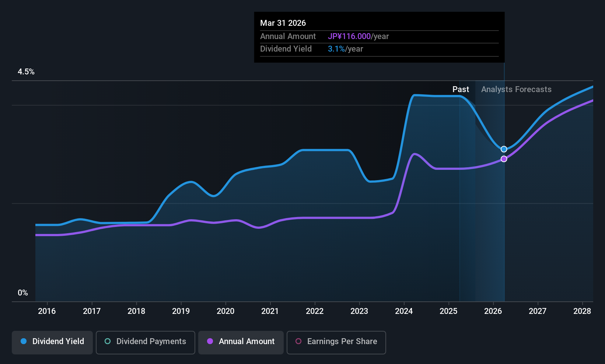Click the blue Dividend Yield legend dot
The height and width of the screenshot is (364, 605).
(24, 341)
